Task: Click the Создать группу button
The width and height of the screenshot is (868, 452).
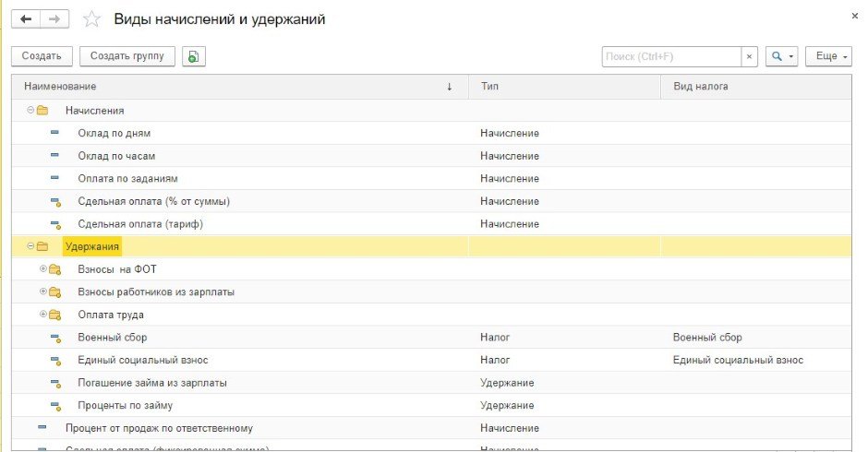Action: pos(127,56)
